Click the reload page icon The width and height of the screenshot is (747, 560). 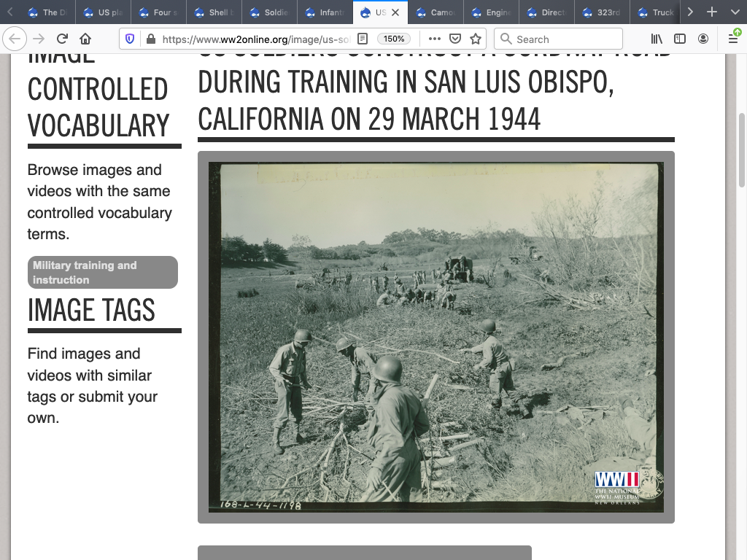coord(63,39)
